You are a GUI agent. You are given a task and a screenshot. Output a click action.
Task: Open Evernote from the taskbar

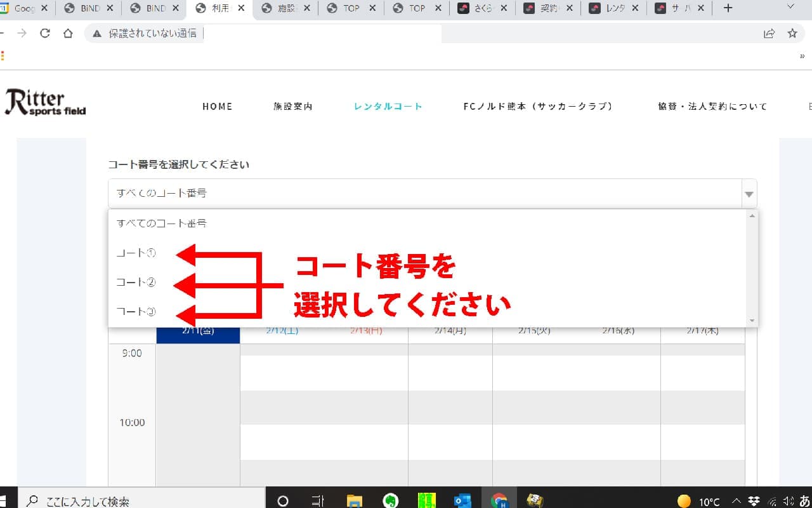[x=391, y=500]
